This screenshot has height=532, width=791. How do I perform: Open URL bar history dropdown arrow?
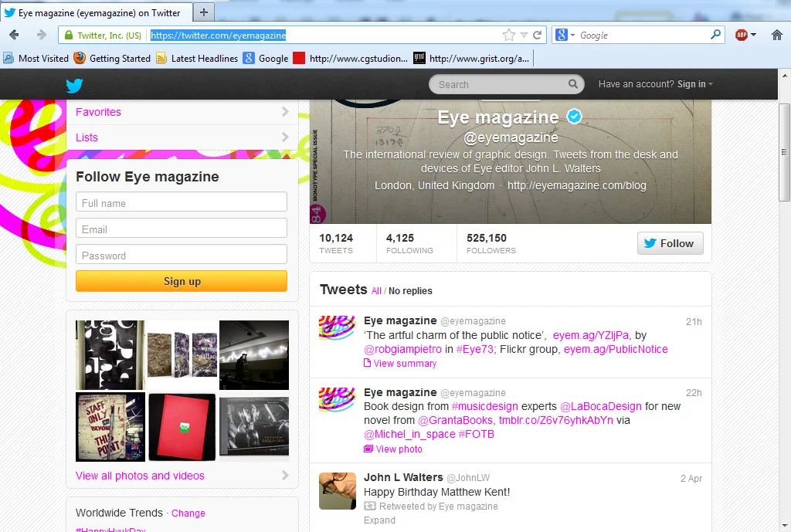point(524,35)
